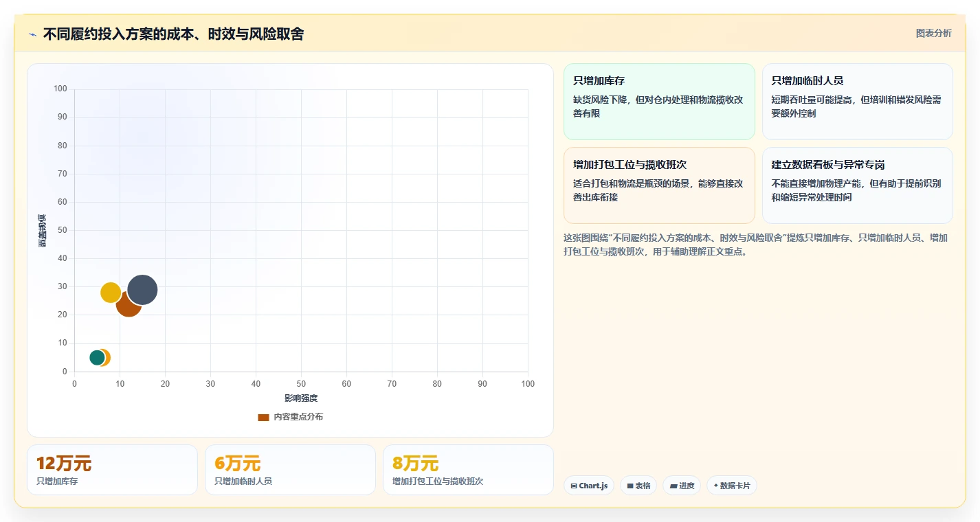
Task: Click the x-axis tick label 50
Action: point(301,384)
